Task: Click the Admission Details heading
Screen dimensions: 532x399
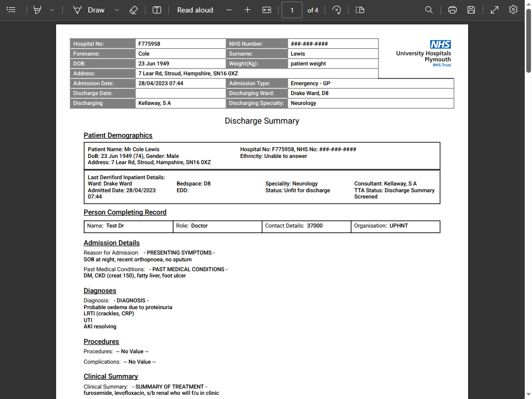Action: tap(112, 243)
